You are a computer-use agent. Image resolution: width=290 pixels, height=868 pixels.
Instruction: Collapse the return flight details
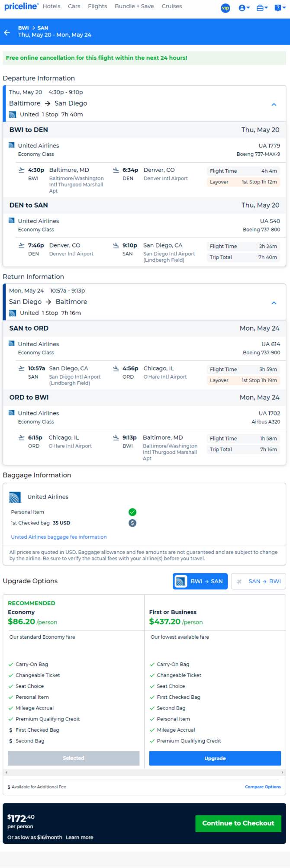point(274,303)
